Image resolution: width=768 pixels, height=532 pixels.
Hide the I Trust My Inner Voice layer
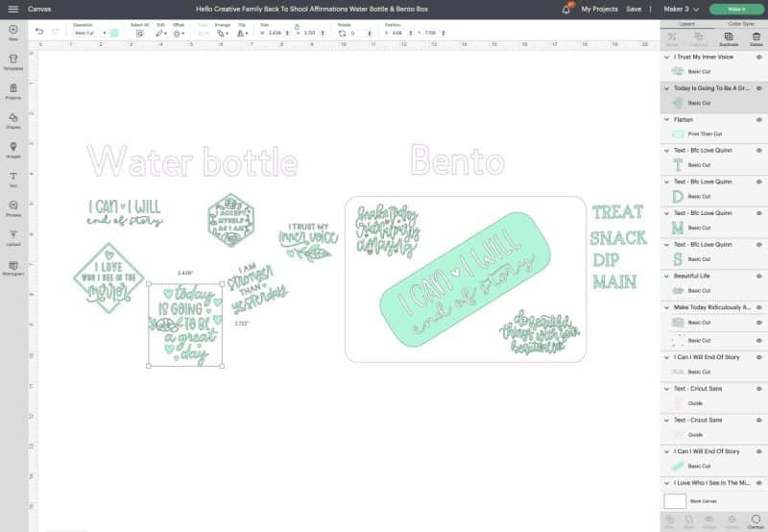point(758,57)
